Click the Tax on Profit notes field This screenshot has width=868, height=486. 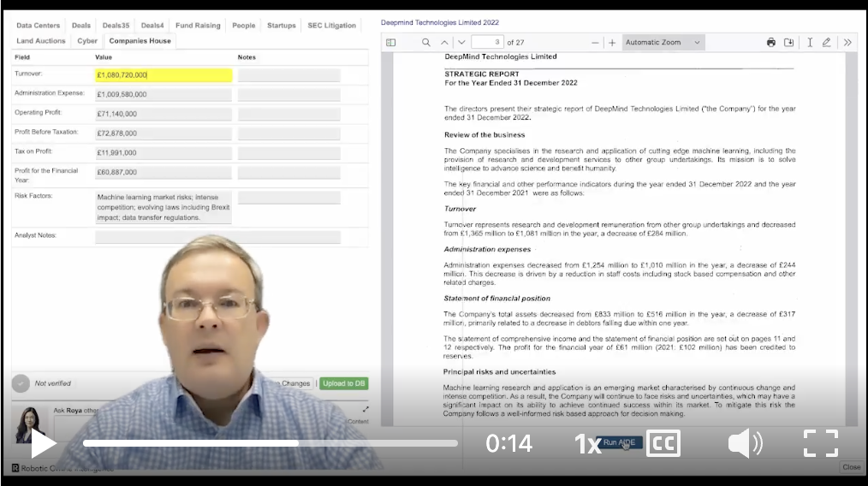[289, 153]
